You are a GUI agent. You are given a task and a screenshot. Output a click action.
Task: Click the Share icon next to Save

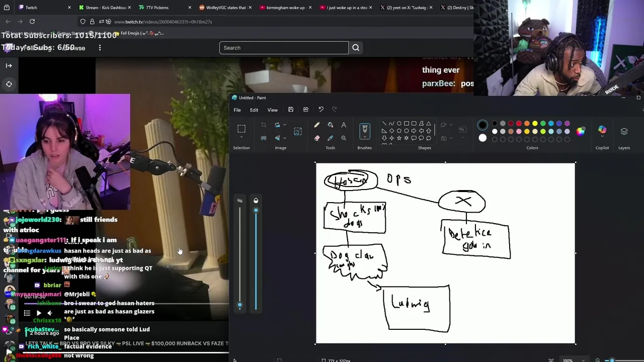tap(305, 110)
